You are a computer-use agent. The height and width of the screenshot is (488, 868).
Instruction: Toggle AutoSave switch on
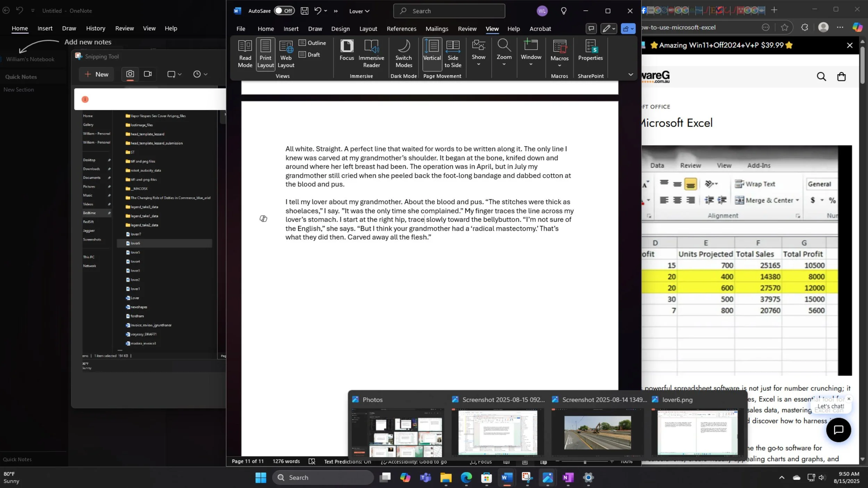coord(284,11)
